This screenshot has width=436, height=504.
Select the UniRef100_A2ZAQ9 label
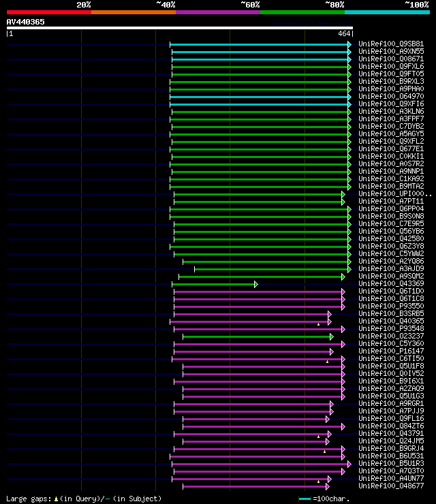(x=391, y=389)
